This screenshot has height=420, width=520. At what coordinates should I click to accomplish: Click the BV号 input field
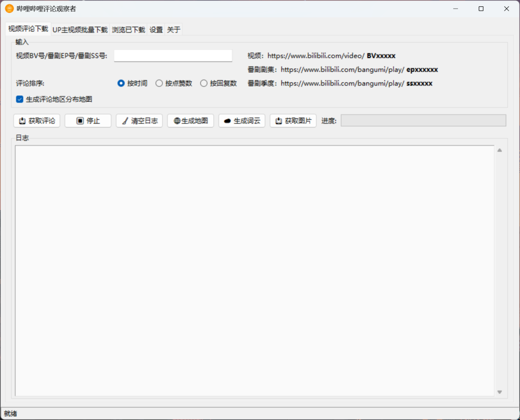(172, 55)
